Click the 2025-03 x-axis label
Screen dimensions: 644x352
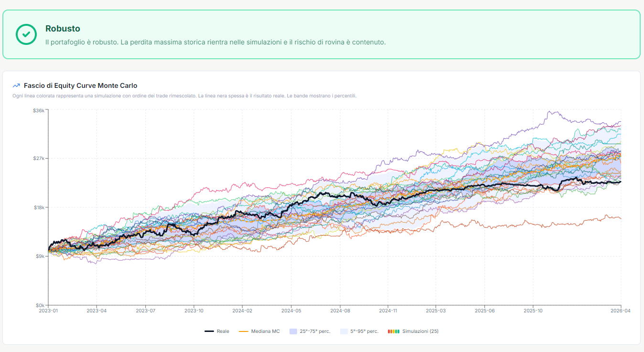436,310
